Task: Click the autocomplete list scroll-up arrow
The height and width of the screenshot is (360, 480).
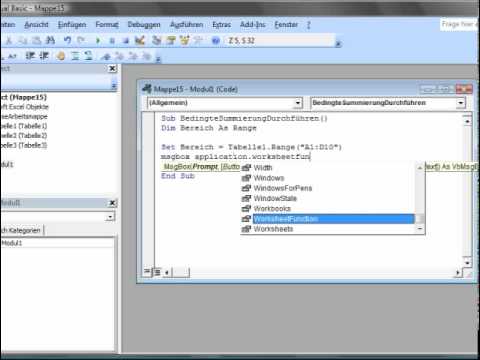Action: [420, 168]
